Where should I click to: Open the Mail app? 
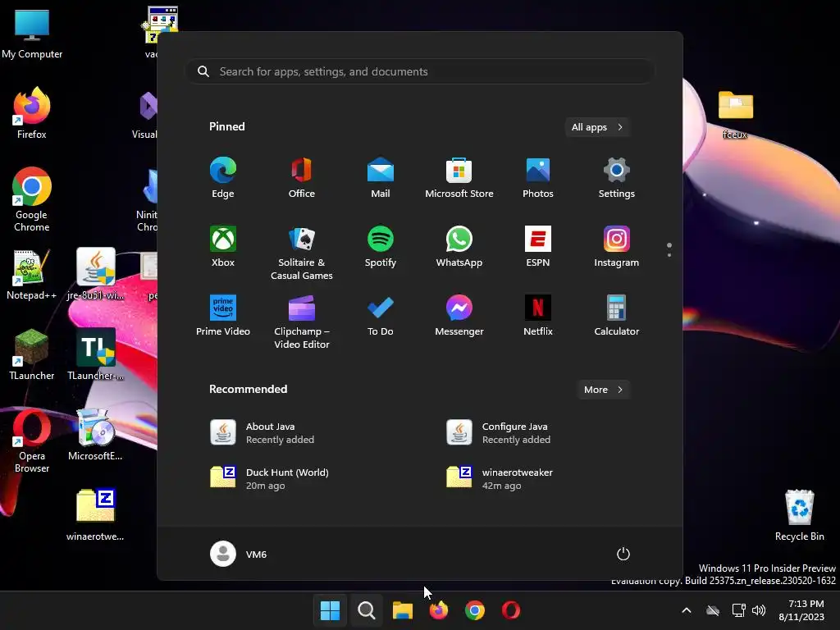(x=381, y=178)
